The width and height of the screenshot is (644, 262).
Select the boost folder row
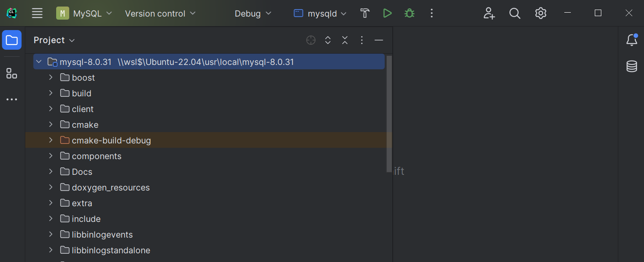(x=209, y=78)
